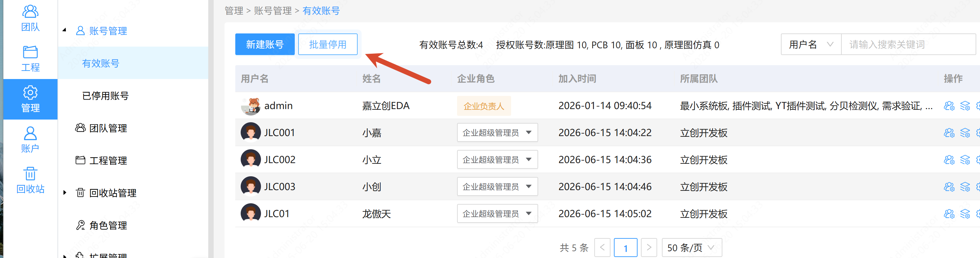Click team settings icon in admin row
This screenshot has height=258, width=980.
949,106
